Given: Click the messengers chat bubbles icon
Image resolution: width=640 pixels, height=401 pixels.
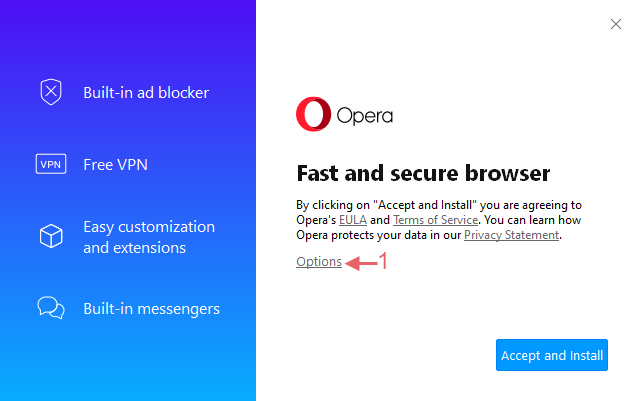Looking at the screenshot, I should point(51,307).
